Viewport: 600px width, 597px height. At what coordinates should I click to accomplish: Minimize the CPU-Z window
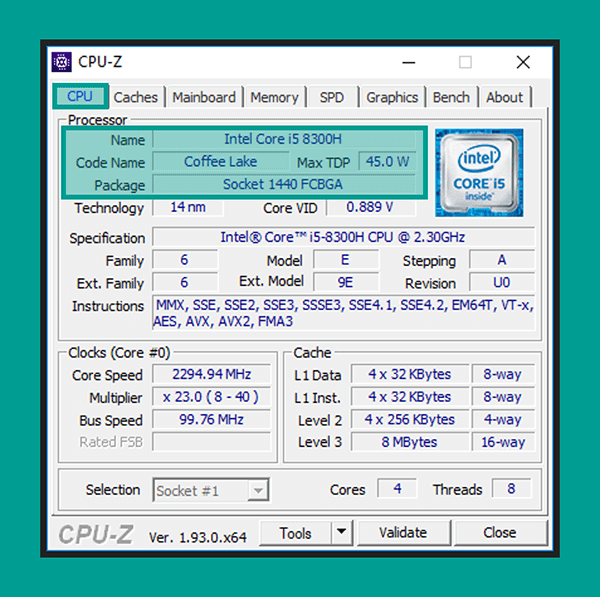click(x=409, y=62)
